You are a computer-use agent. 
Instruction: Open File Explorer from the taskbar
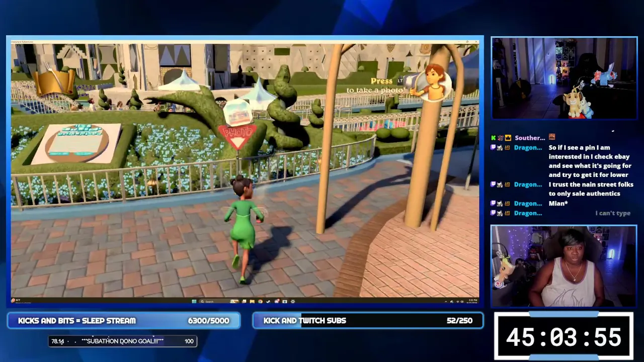point(252,302)
